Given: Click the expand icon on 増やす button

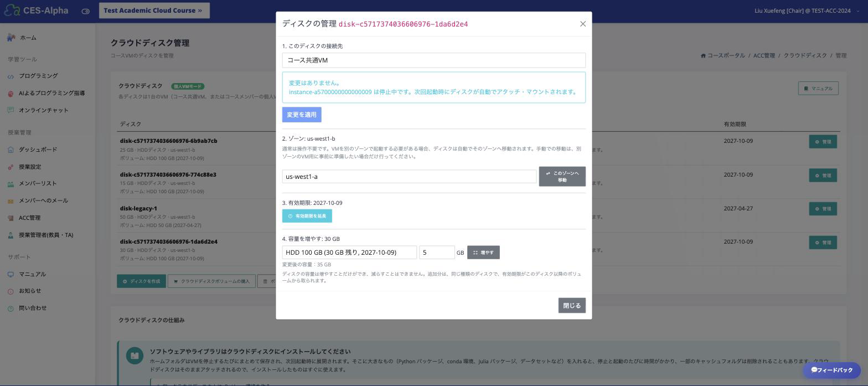Looking at the screenshot, I should point(475,253).
